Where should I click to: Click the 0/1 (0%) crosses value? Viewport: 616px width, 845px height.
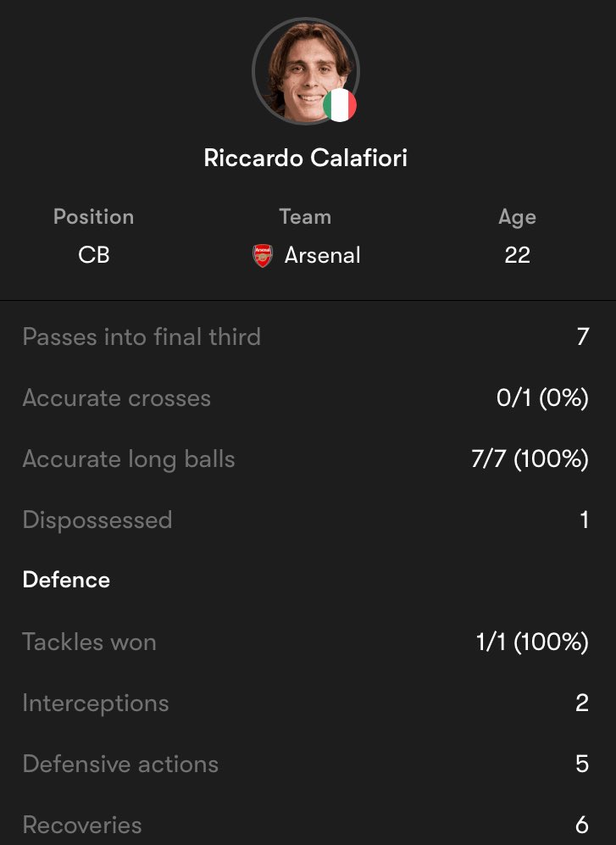[542, 398]
